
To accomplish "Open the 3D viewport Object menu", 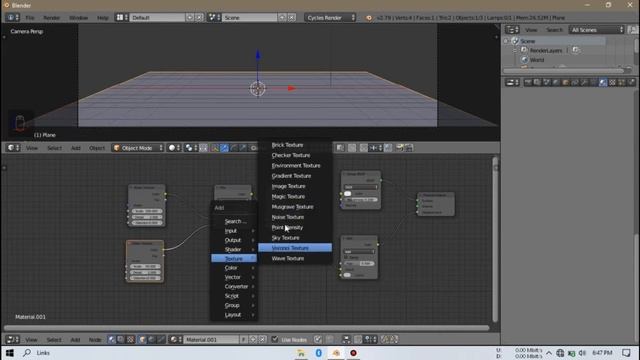I will [x=97, y=148].
